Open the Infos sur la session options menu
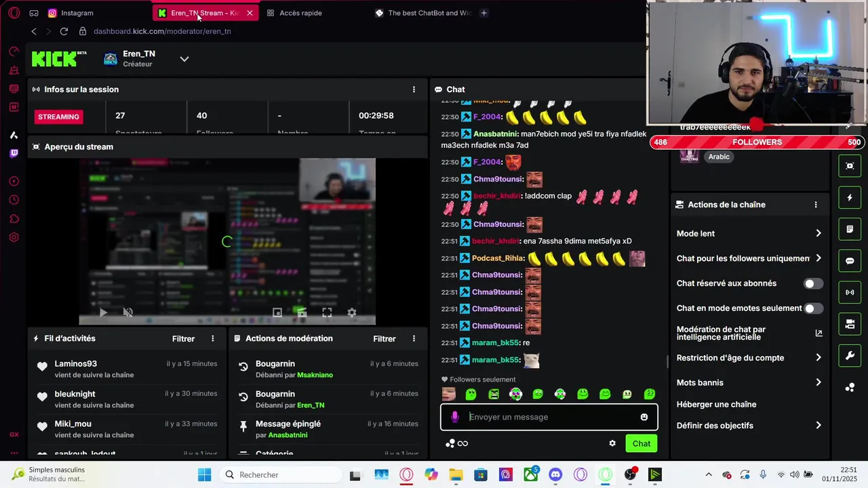 (414, 89)
